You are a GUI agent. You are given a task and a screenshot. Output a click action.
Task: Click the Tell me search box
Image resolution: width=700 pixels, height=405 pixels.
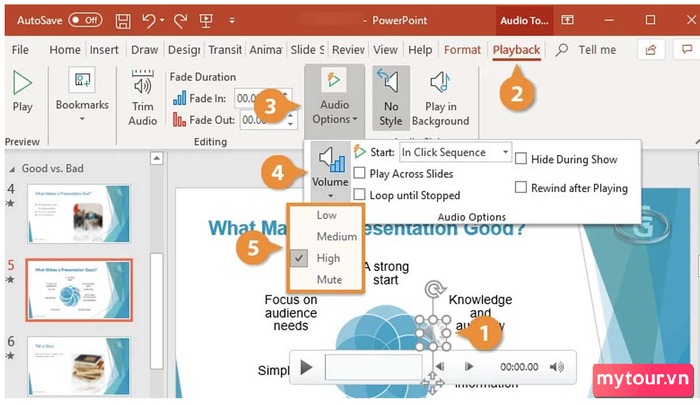[x=586, y=50]
